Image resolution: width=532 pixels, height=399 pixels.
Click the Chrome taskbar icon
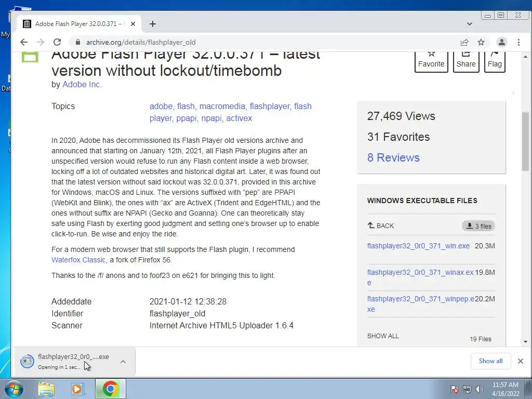(110, 389)
